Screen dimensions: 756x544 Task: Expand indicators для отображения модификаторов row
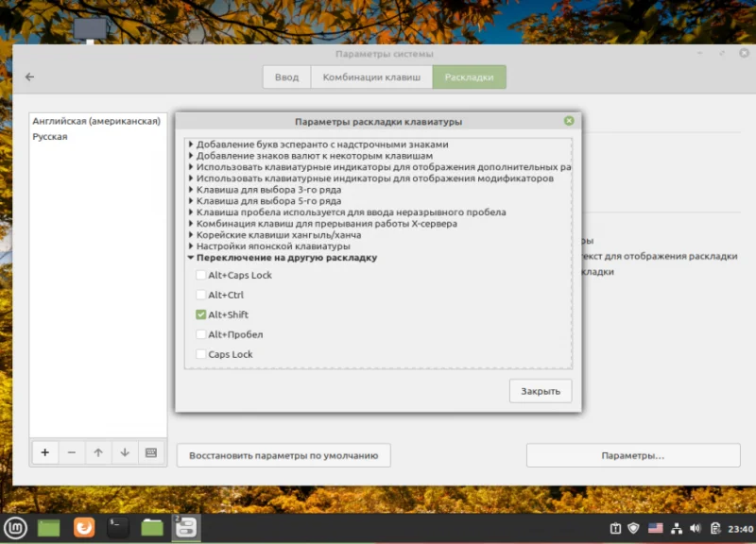[191, 178]
